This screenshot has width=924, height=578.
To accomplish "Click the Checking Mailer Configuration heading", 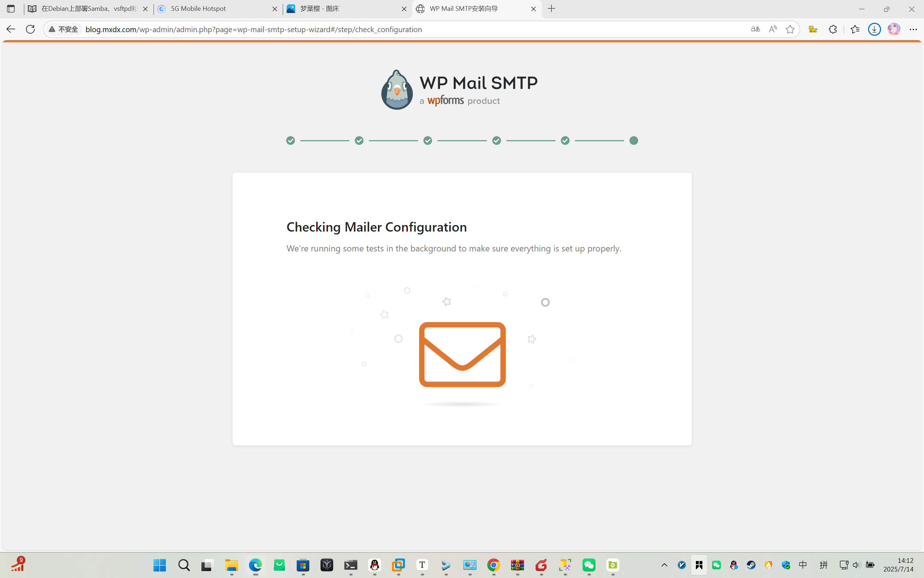I will [x=376, y=227].
